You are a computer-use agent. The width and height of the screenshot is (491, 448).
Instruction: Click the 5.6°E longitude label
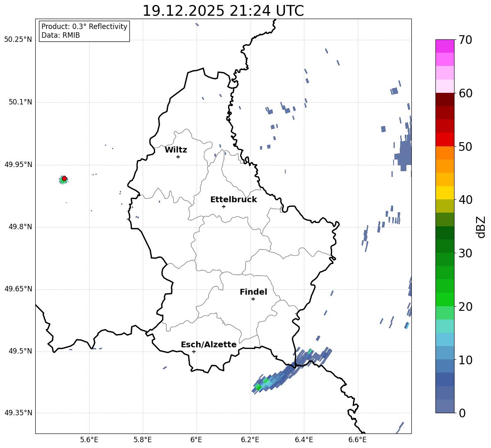point(89,440)
